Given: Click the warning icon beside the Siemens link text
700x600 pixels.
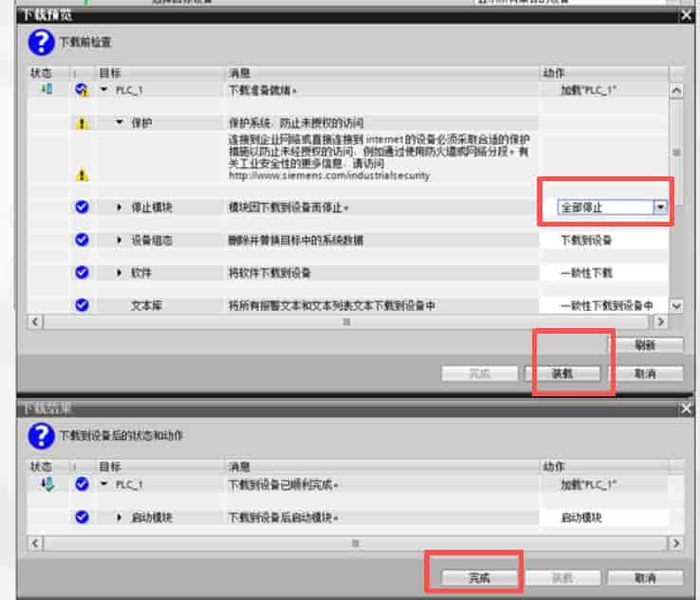Looking at the screenshot, I should (83, 174).
